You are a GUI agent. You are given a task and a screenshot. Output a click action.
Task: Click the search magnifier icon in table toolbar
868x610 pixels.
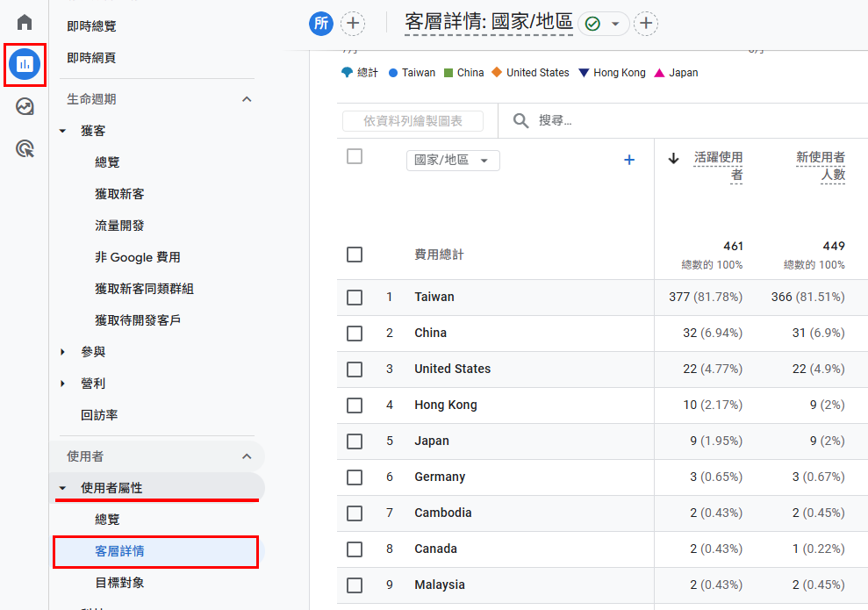point(520,120)
